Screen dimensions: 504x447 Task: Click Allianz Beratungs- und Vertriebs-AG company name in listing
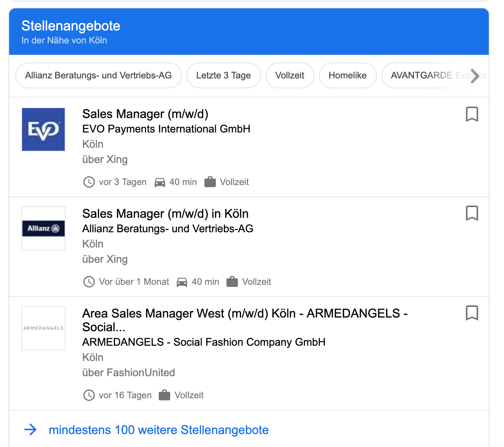[x=168, y=229]
